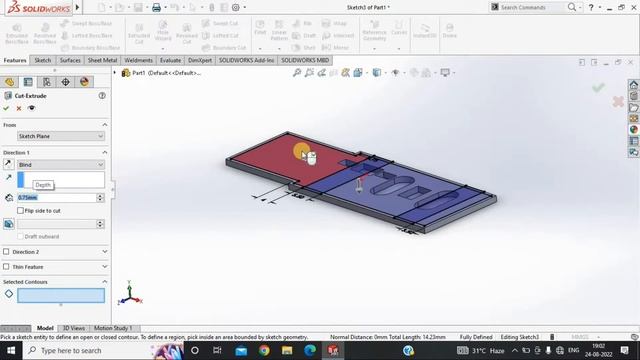Open the Appearances task pane icon
The width and height of the screenshot is (640, 360).
point(633,130)
